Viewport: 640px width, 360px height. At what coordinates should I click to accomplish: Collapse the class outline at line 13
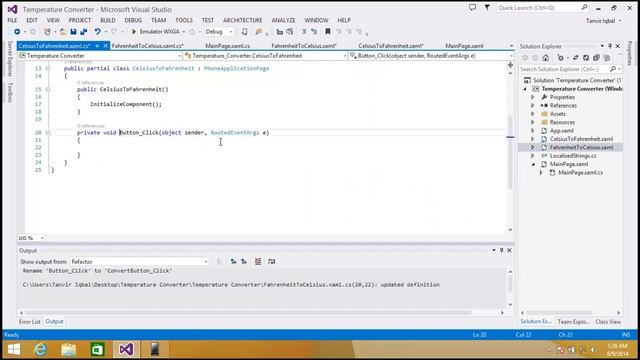[x=48, y=69]
